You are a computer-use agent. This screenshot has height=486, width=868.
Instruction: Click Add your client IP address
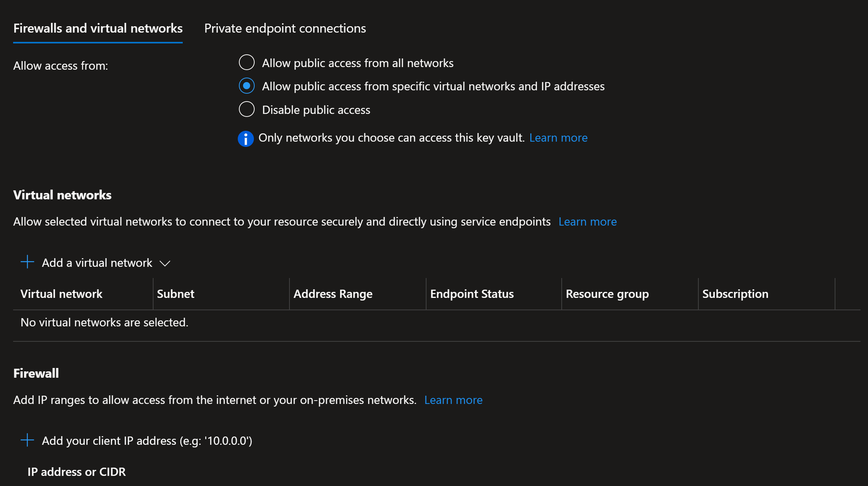tap(147, 441)
